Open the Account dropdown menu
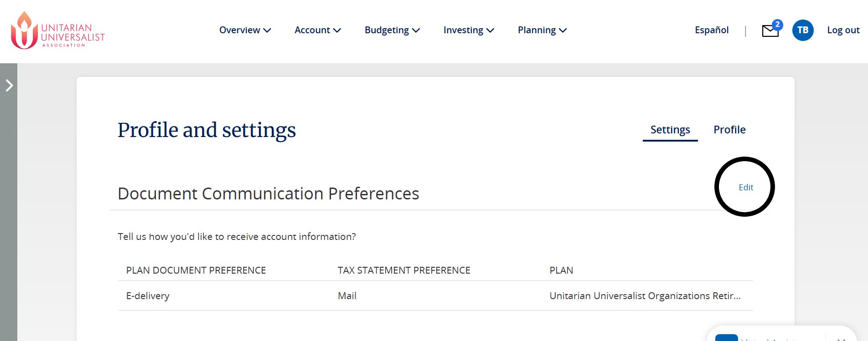The width and height of the screenshot is (868, 341). [317, 31]
